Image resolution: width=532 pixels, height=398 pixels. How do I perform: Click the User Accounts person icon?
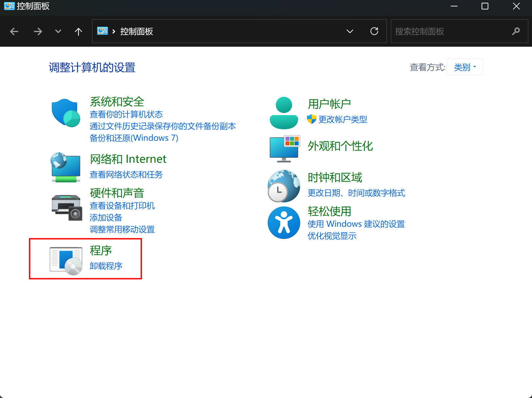(x=284, y=113)
